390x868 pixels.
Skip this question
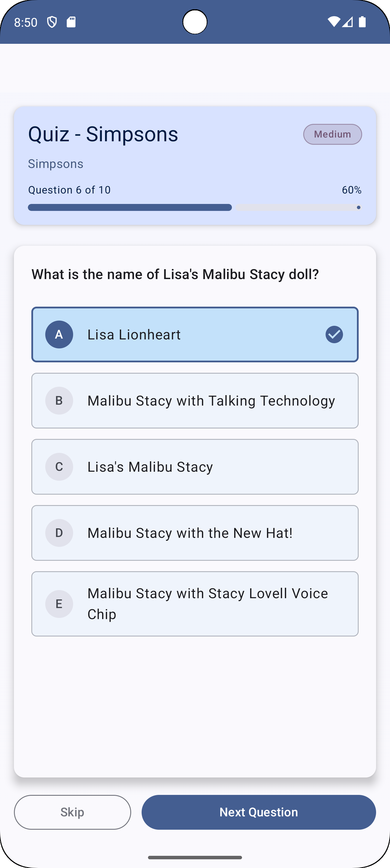pyautogui.click(x=73, y=812)
